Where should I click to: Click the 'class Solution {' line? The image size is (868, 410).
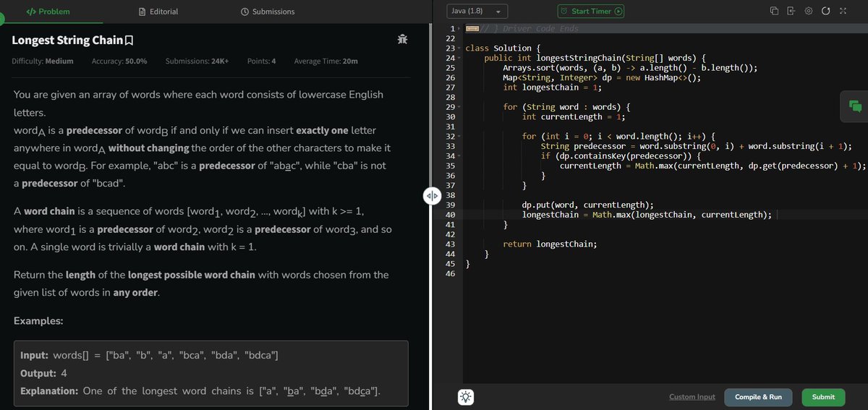pos(503,48)
